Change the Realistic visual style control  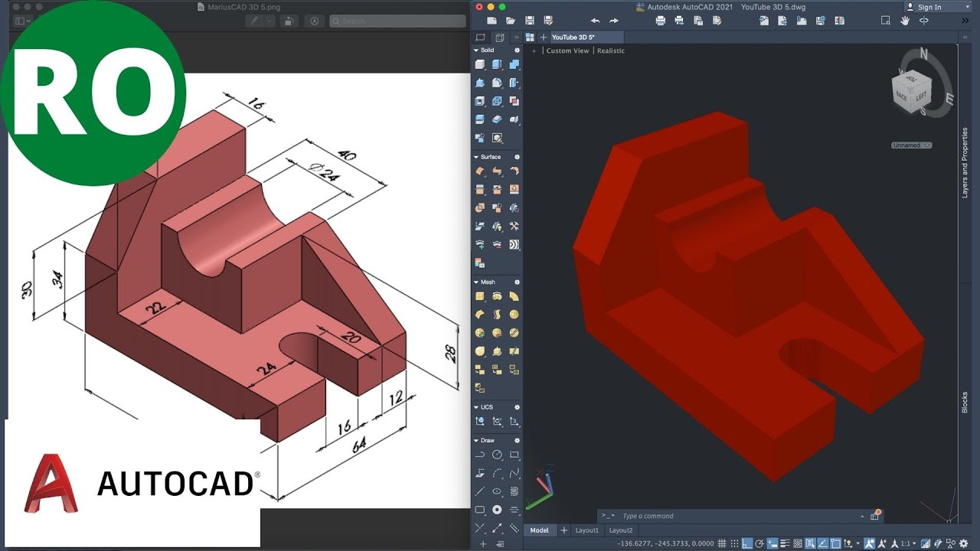[611, 51]
